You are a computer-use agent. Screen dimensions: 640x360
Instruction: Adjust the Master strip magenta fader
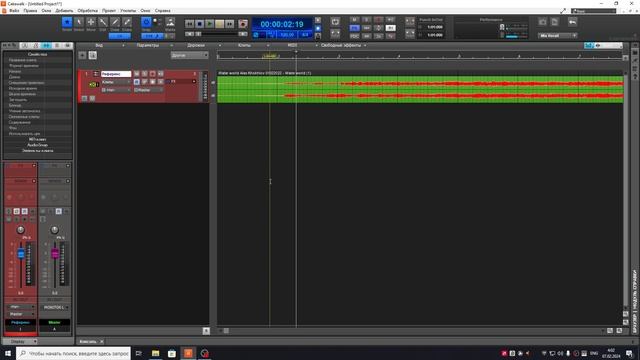pos(55,254)
